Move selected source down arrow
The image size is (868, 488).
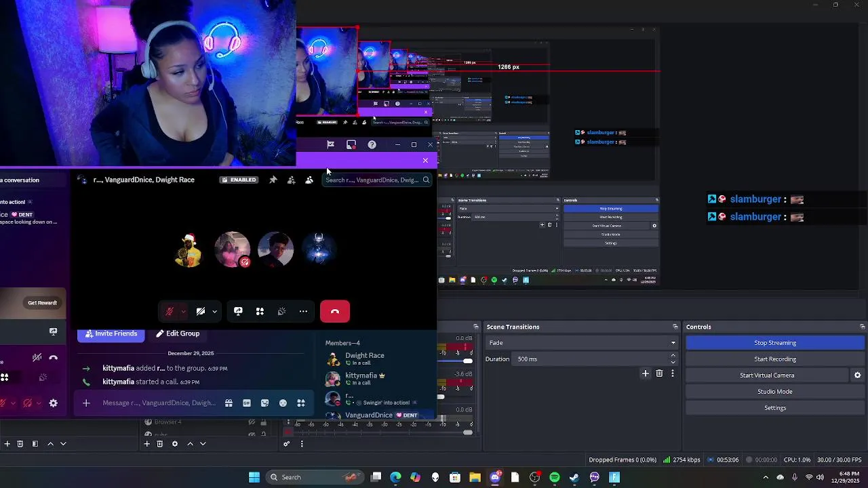tap(203, 444)
